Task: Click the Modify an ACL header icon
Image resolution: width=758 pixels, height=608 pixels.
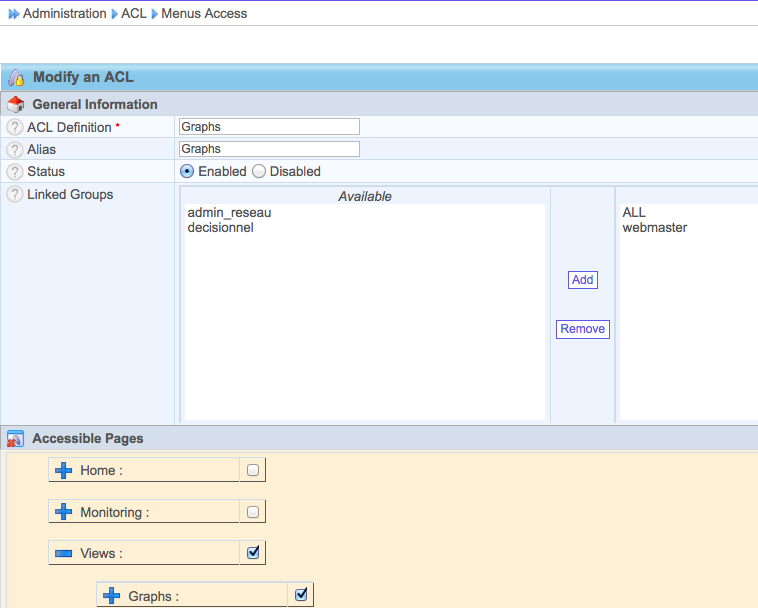Action: point(16,77)
